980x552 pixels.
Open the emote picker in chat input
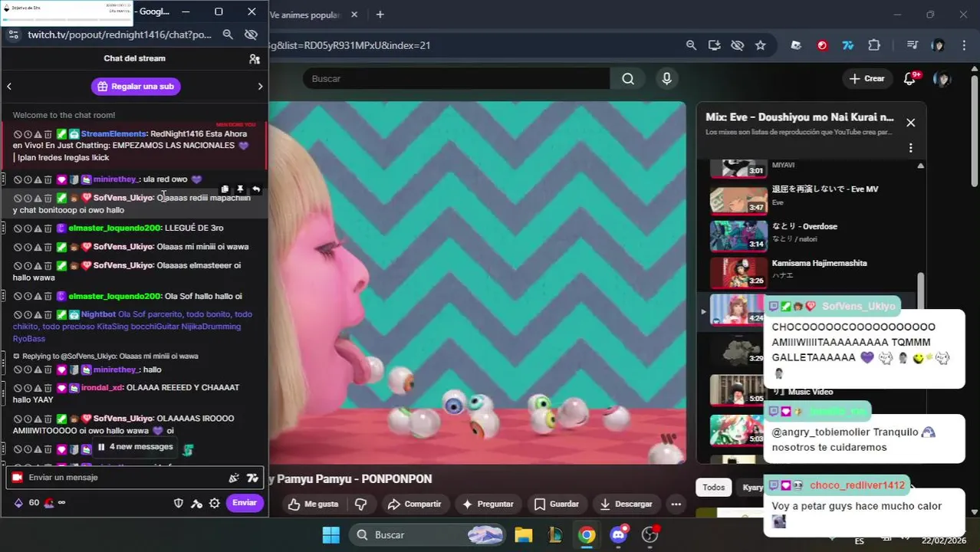[234, 478]
